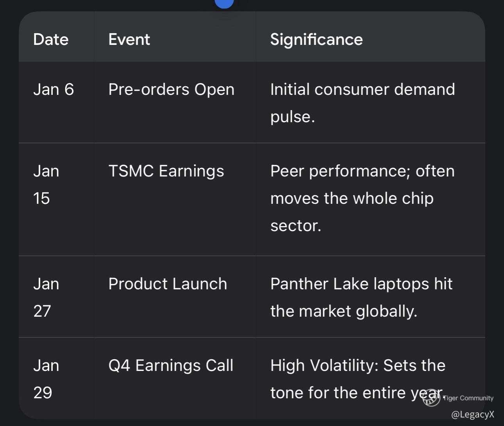504x426 pixels.
Task: Click the Significance column header
Action: [x=316, y=39]
